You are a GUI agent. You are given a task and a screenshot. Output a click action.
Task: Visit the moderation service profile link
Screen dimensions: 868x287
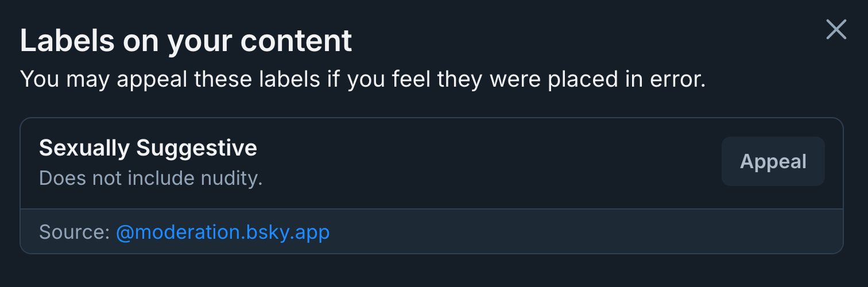tap(223, 232)
